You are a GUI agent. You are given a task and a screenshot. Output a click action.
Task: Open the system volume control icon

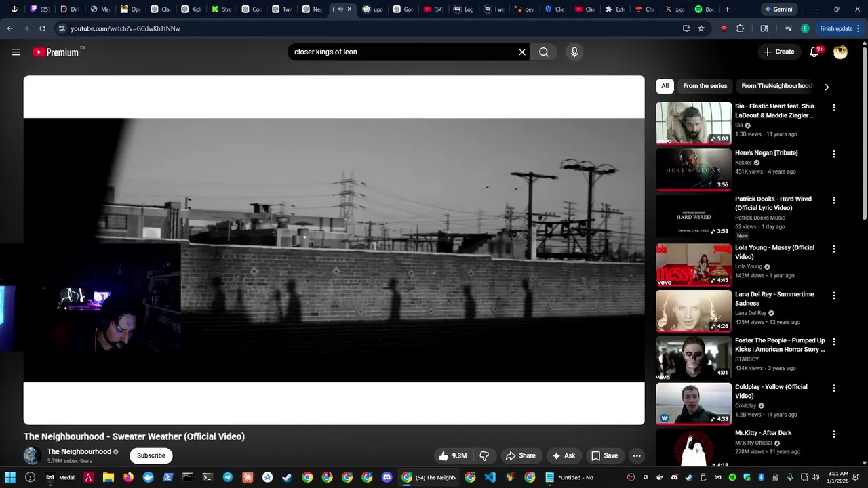815,477
